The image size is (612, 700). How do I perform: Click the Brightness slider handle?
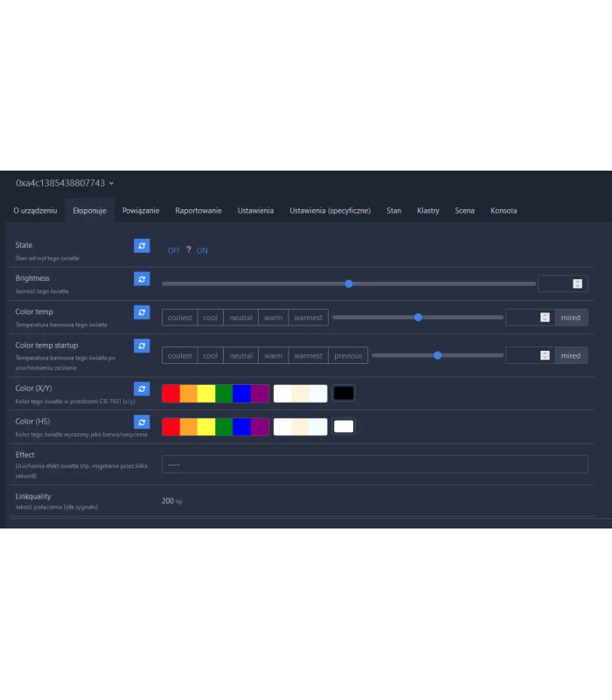click(x=349, y=283)
